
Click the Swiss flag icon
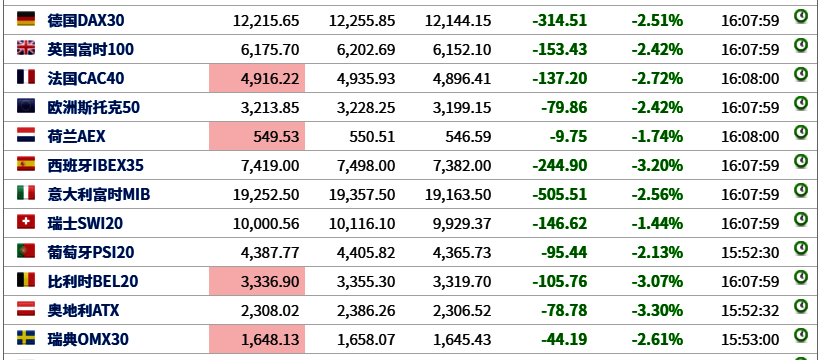pyautogui.click(x=26, y=223)
